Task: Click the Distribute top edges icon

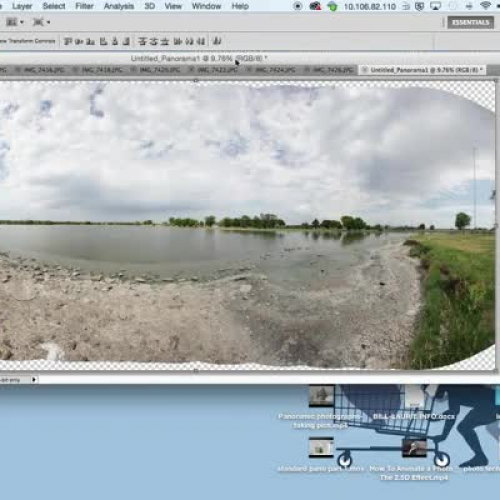Action: coord(142,41)
